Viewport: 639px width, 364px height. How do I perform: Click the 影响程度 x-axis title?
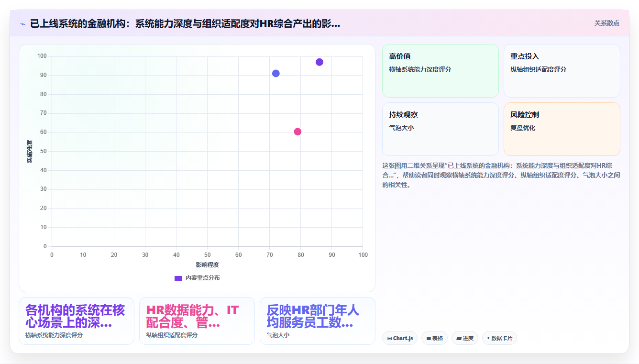[207, 265]
